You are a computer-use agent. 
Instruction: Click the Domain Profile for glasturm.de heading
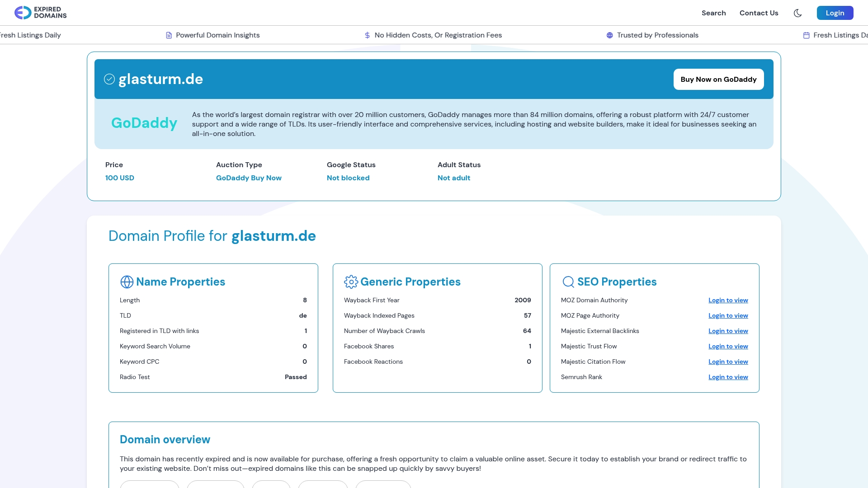click(x=212, y=236)
